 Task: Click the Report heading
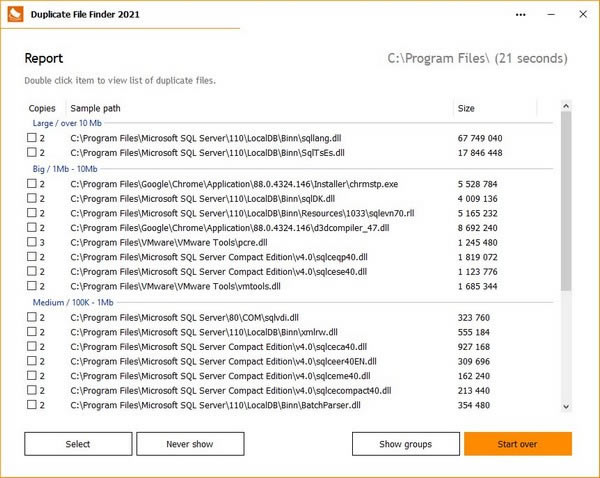click(x=44, y=58)
